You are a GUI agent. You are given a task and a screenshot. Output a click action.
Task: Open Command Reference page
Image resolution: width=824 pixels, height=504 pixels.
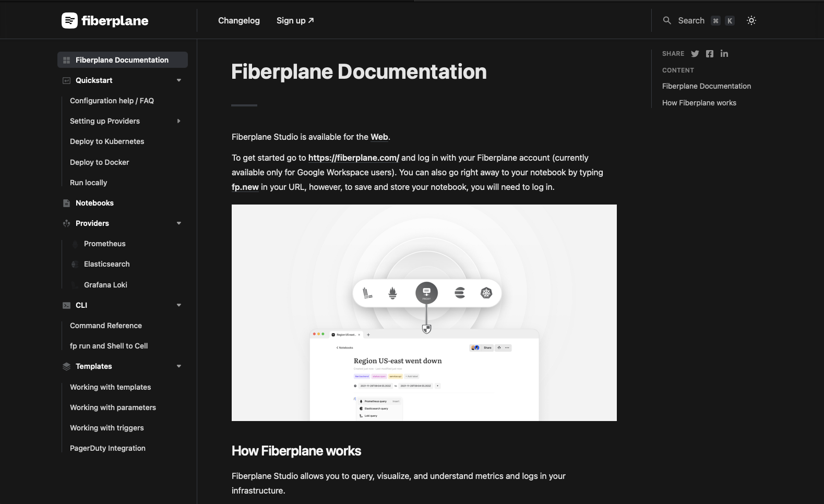click(x=106, y=326)
